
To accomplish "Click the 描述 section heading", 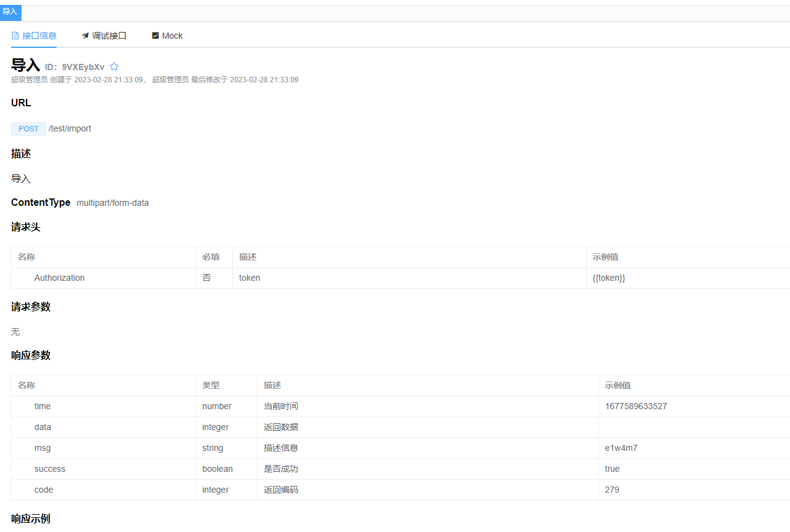I will coord(20,154).
